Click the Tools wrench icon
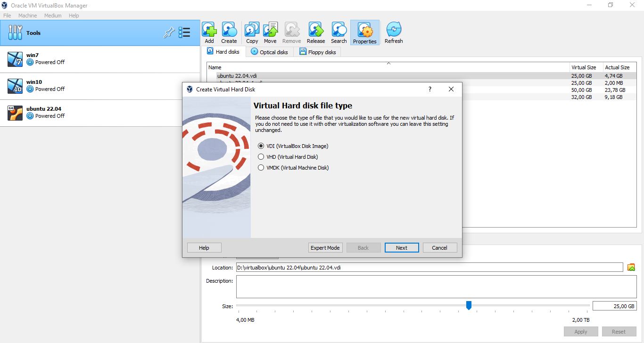 click(15, 33)
